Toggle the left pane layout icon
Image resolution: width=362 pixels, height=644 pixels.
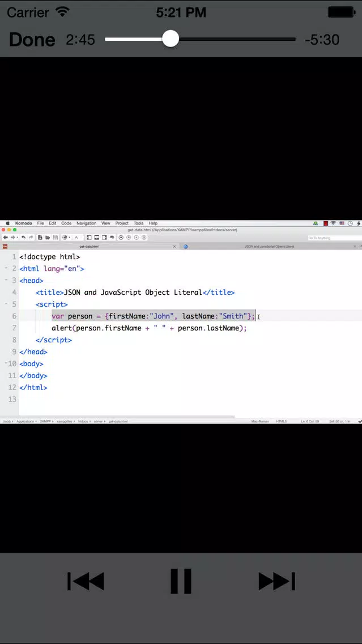pos(89,238)
